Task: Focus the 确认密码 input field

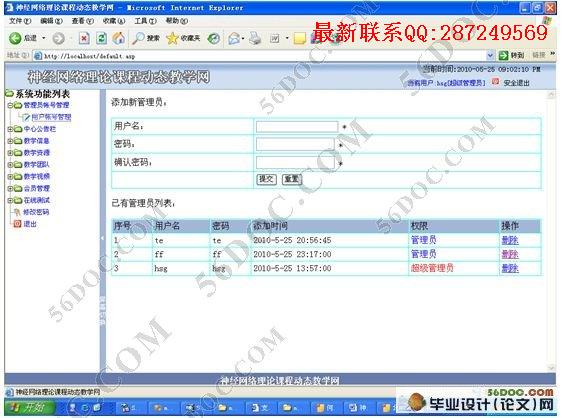Action: pyautogui.click(x=295, y=162)
